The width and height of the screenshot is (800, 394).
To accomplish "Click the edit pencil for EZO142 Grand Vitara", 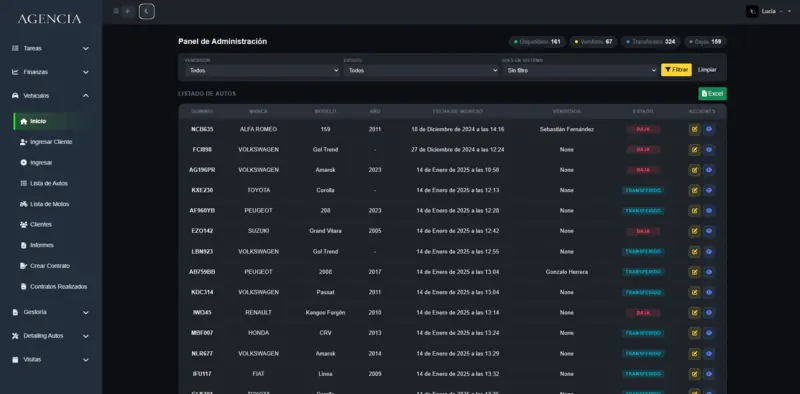I will click(x=694, y=231).
